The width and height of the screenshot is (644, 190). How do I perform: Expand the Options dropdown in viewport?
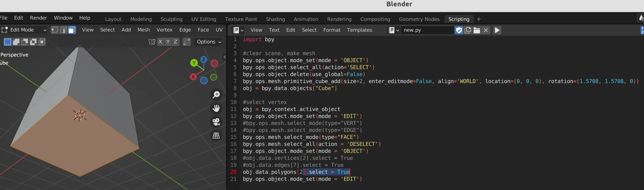point(209,42)
